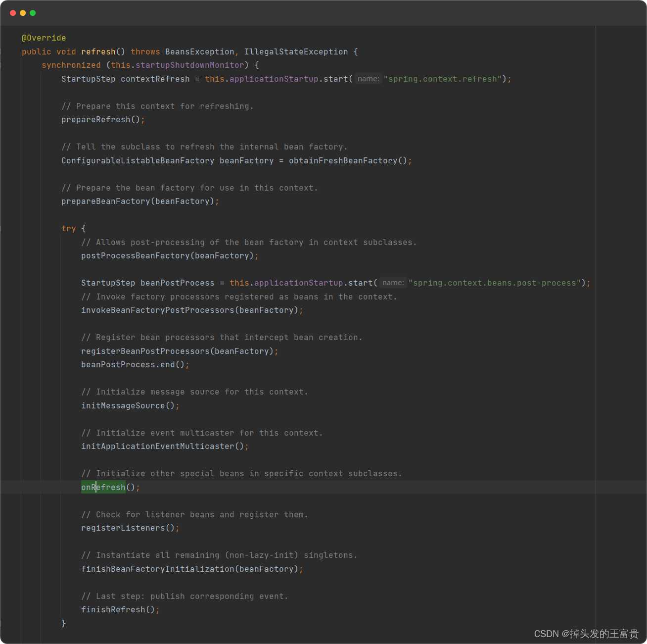Click the highlighted onRefresh() call

tap(108, 488)
